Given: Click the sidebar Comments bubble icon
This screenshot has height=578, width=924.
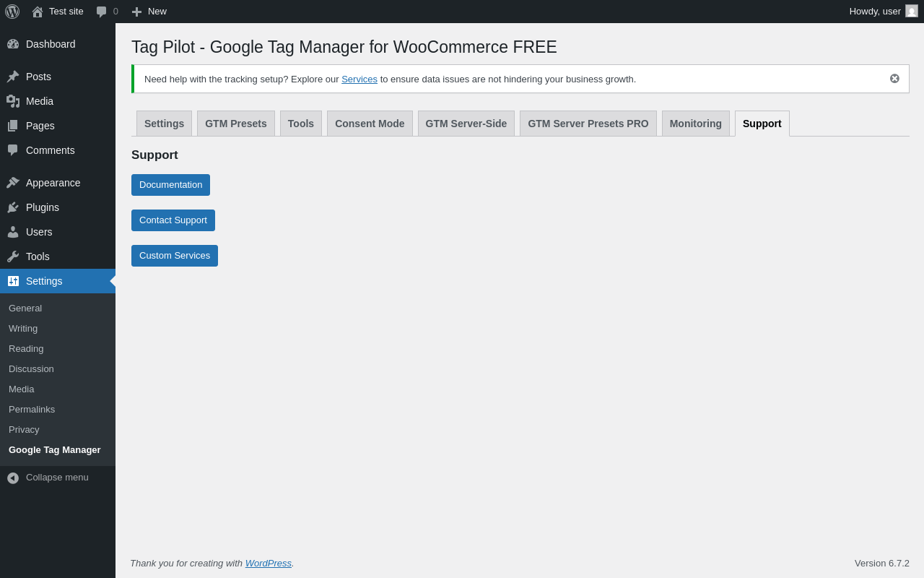Looking at the screenshot, I should (13, 150).
